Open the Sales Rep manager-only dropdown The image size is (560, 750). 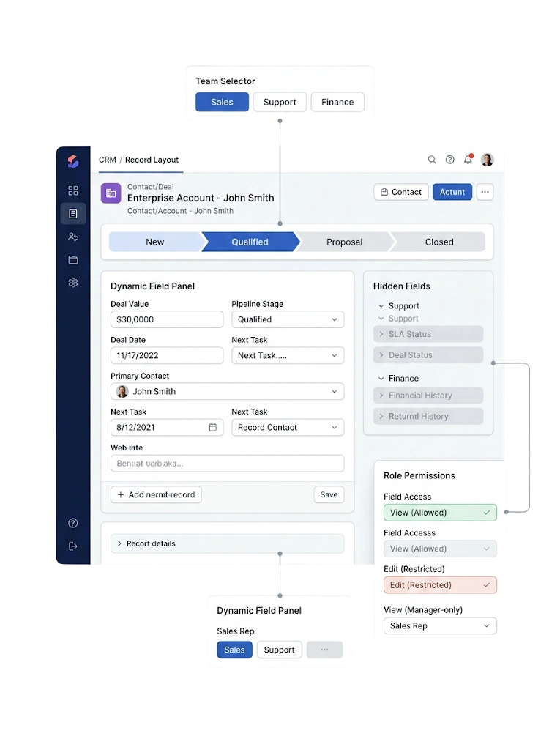[440, 625]
